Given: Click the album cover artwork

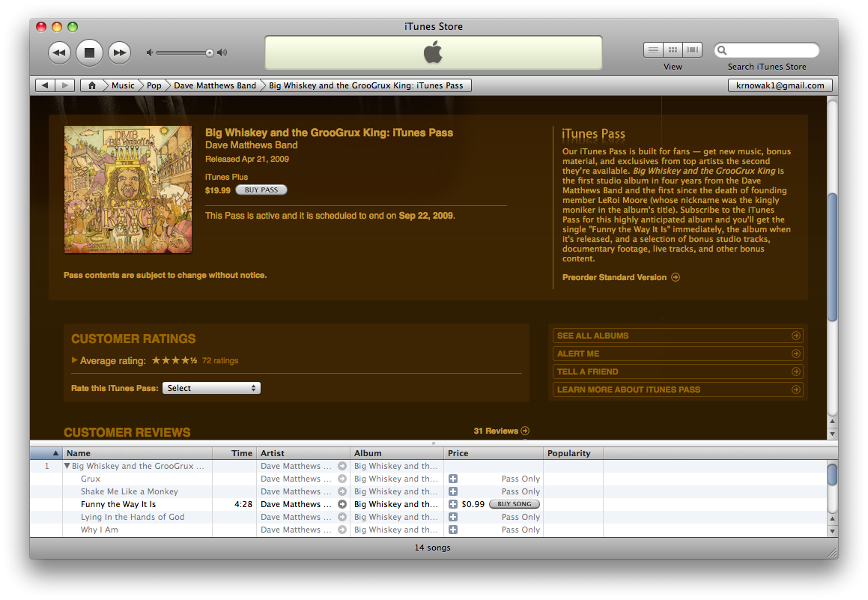Looking at the screenshot, I should (x=128, y=190).
